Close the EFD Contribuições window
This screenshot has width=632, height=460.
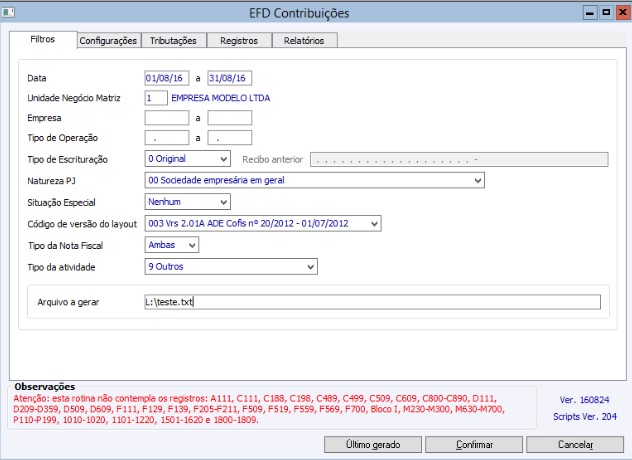point(622,13)
